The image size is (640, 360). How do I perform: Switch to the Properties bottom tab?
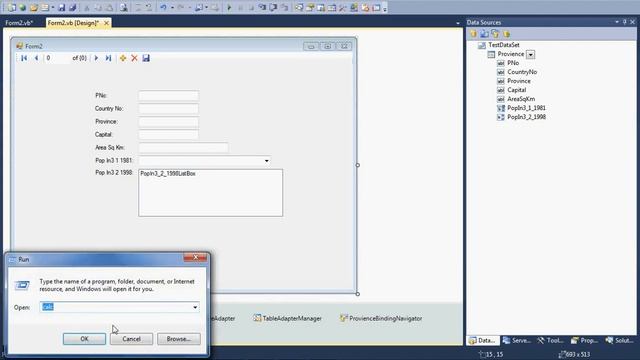(585, 340)
